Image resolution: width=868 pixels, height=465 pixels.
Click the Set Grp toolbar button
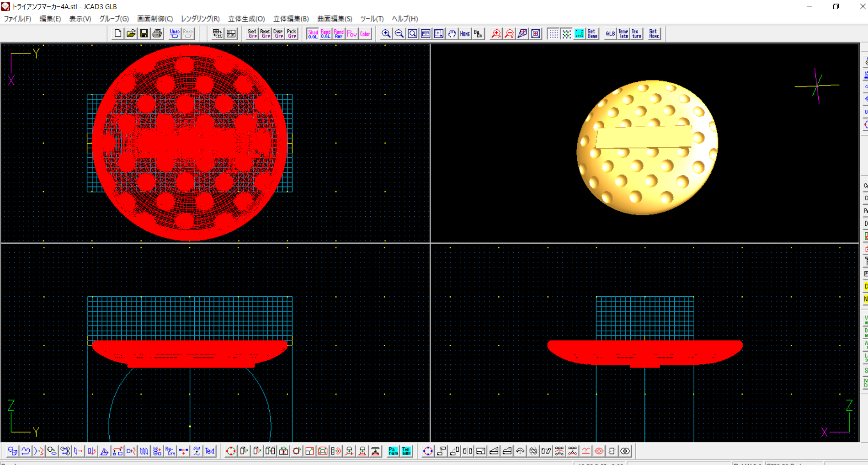[x=252, y=33]
